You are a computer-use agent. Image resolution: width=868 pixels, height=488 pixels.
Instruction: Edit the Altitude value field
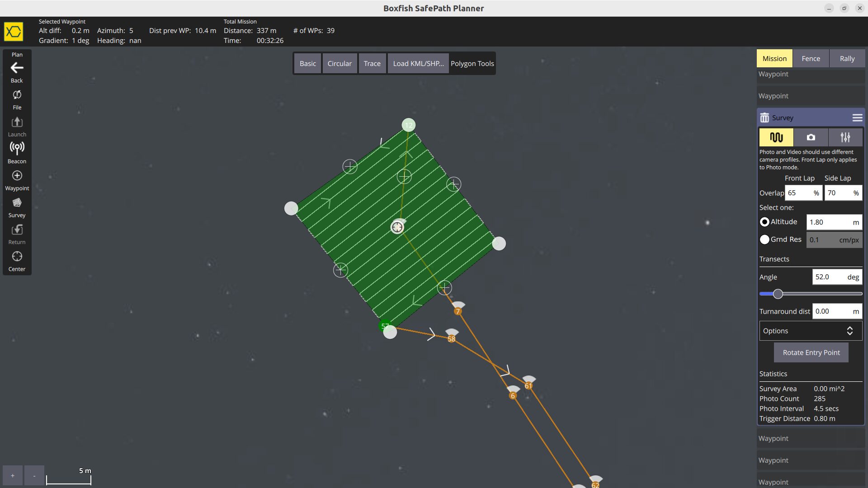[x=834, y=222]
